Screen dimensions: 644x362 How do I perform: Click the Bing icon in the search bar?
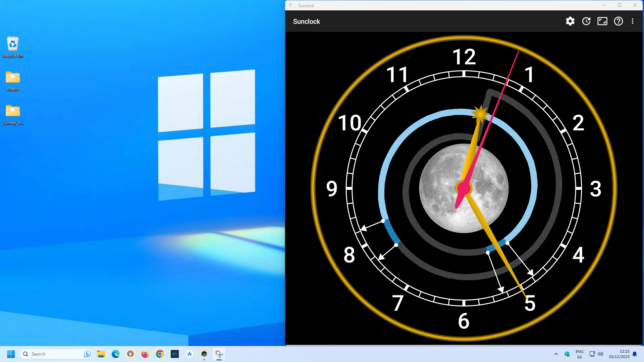[x=87, y=354]
